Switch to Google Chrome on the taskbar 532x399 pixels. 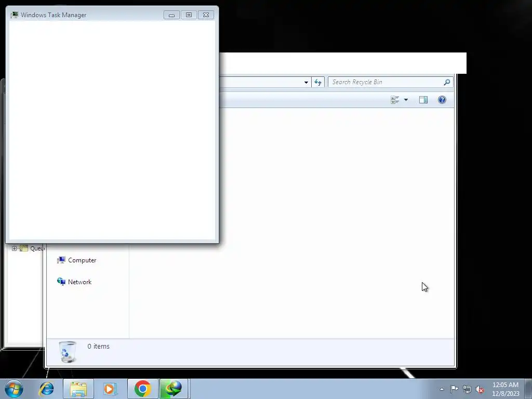click(142, 389)
